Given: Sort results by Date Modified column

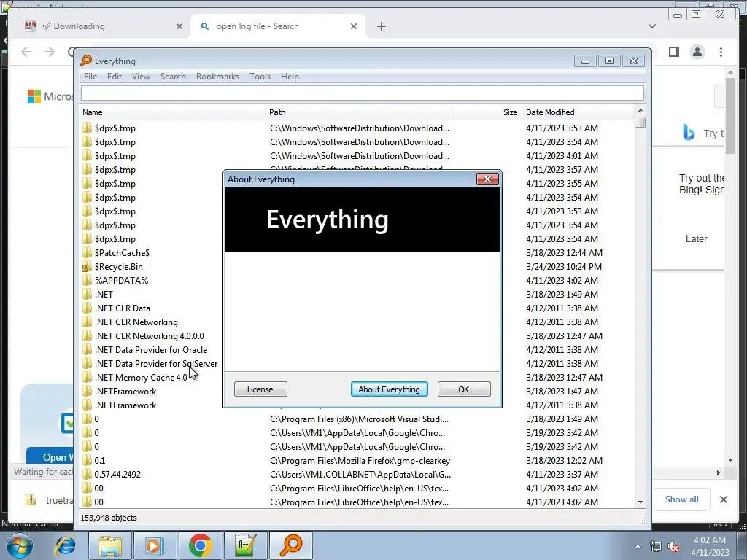Looking at the screenshot, I should click(x=578, y=112).
